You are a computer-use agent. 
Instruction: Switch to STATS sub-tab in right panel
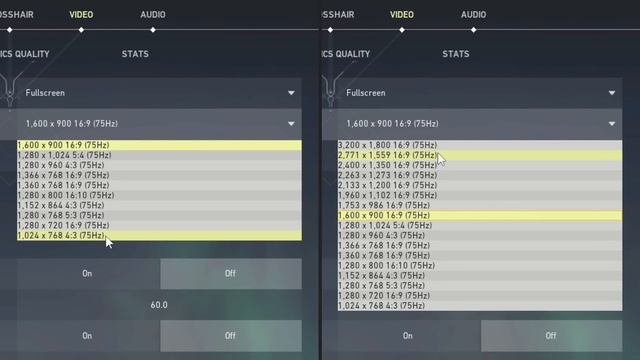[456, 54]
